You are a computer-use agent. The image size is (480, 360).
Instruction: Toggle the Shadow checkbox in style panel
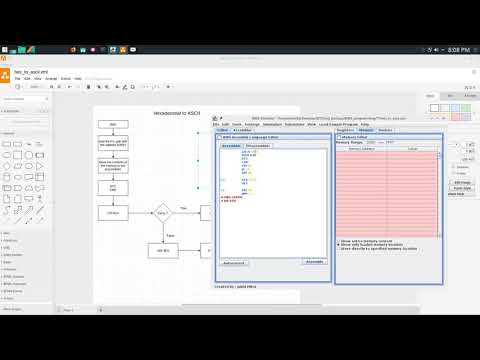[x=454, y=167]
